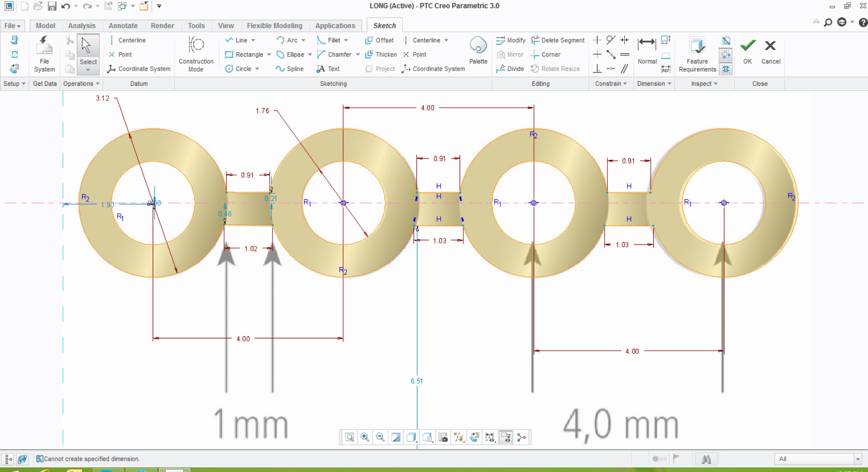Toggle Highlight Open Ends inspect option

point(726,55)
